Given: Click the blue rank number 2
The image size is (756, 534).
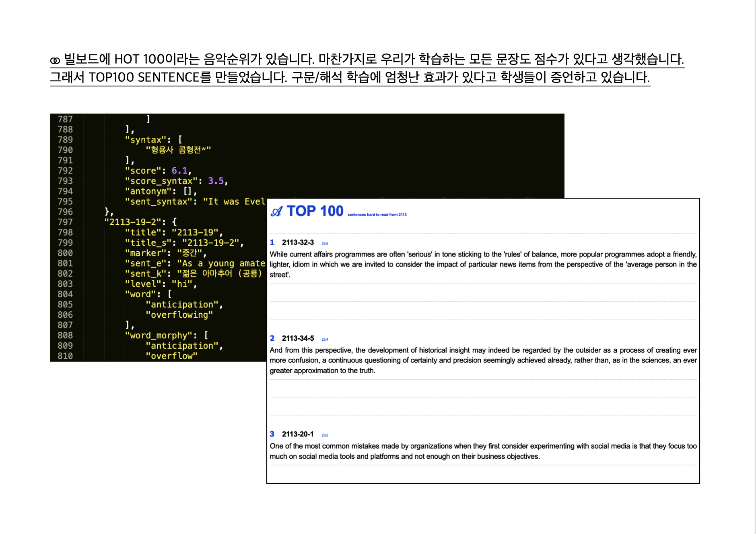Looking at the screenshot, I should click(x=272, y=338).
